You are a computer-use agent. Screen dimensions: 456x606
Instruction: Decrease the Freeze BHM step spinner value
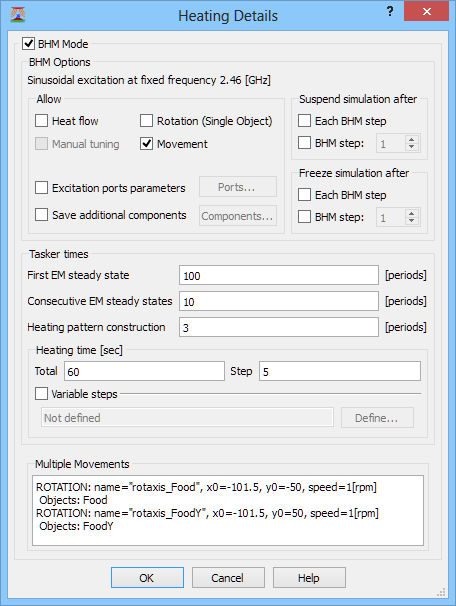(412, 221)
